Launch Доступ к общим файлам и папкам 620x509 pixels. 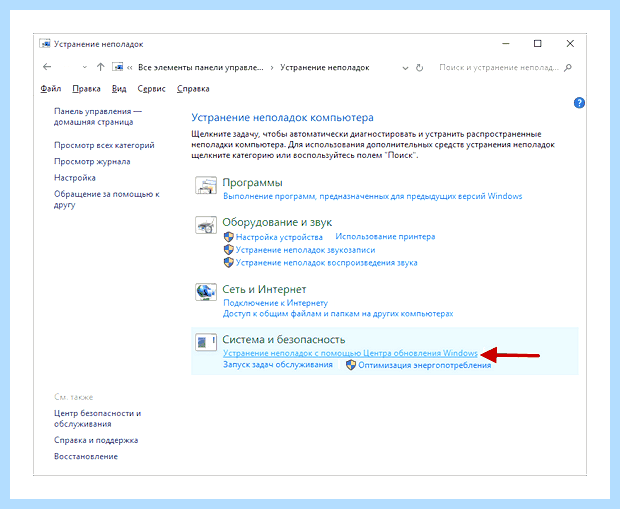[338, 314]
